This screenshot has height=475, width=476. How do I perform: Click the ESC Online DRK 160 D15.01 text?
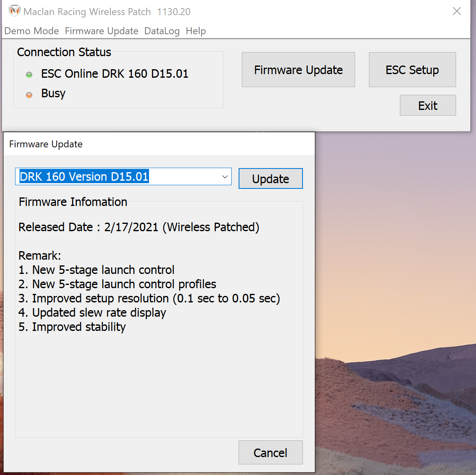click(115, 74)
